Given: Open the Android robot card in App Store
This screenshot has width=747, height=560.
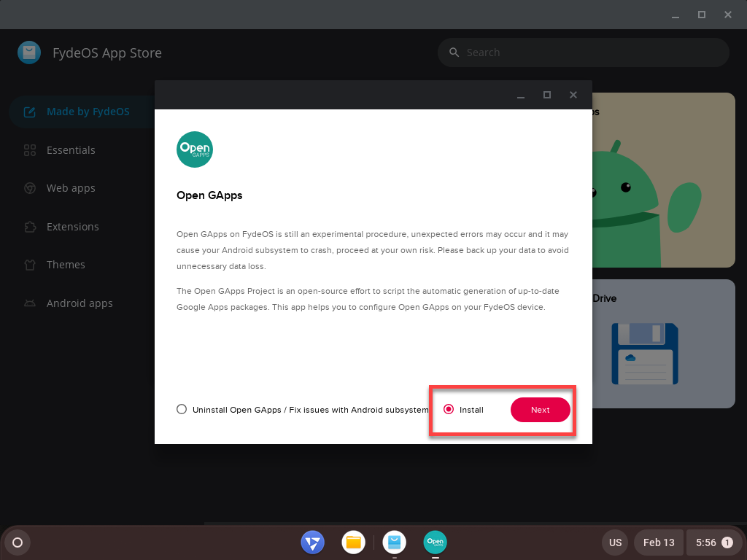Looking at the screenshot, I should [664, 180].
